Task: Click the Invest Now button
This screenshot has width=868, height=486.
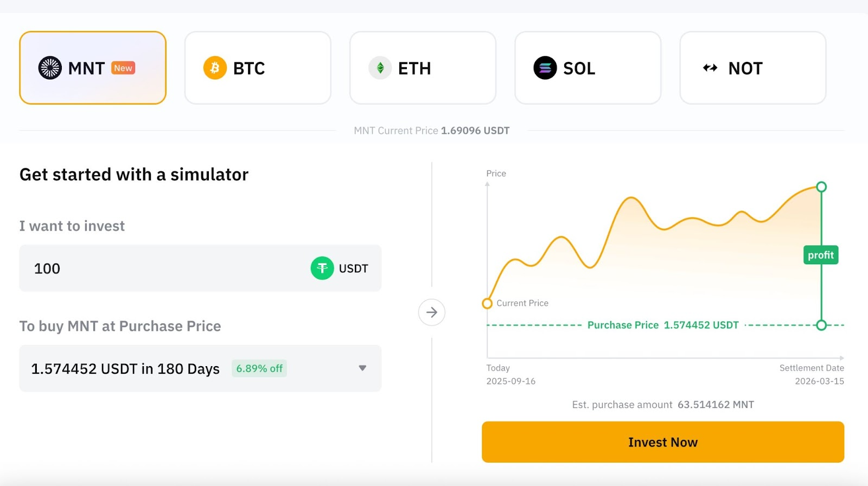Action: coord(662,442)
